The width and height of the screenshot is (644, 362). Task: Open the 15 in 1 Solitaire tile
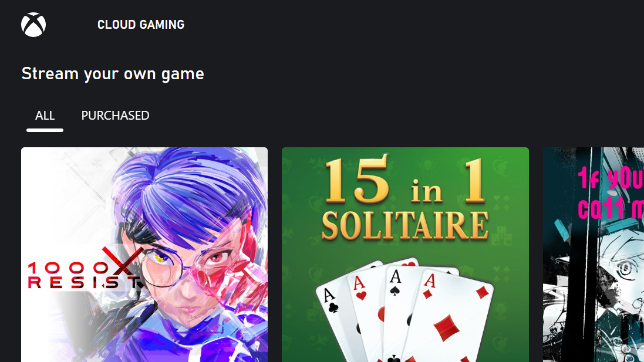pyautogui.click(x=406, y=255)
